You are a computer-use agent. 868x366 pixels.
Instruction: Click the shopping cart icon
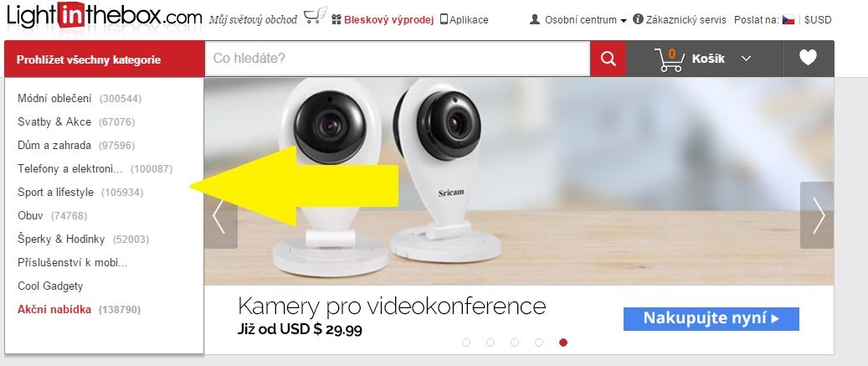pos(668,59)
